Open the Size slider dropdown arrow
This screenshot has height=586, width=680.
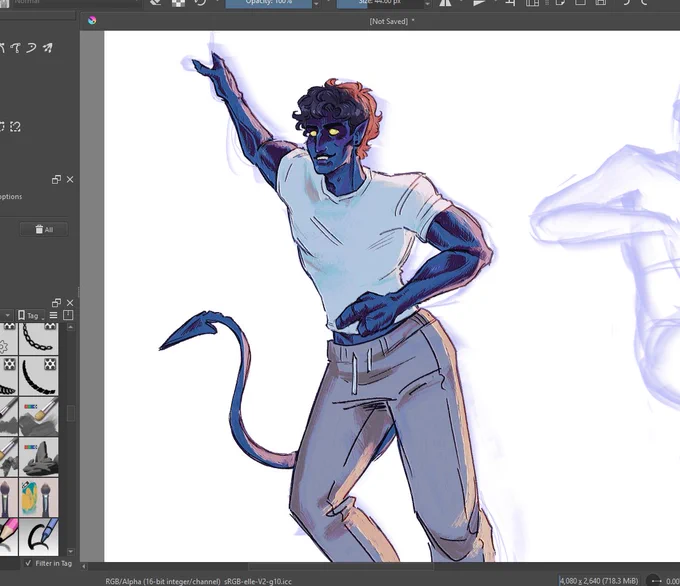click(x=428, y=3)
